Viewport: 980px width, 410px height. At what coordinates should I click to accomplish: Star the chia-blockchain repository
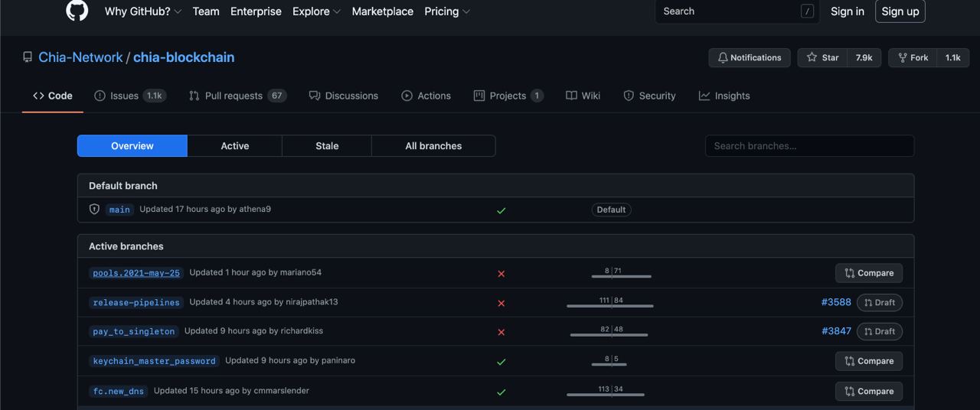[823, 57]
